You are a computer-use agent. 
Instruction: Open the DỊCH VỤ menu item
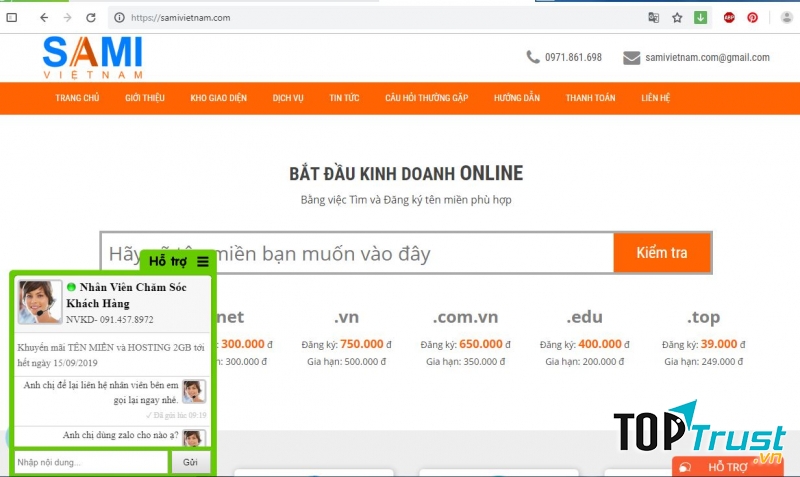click(x=288, y=98)
